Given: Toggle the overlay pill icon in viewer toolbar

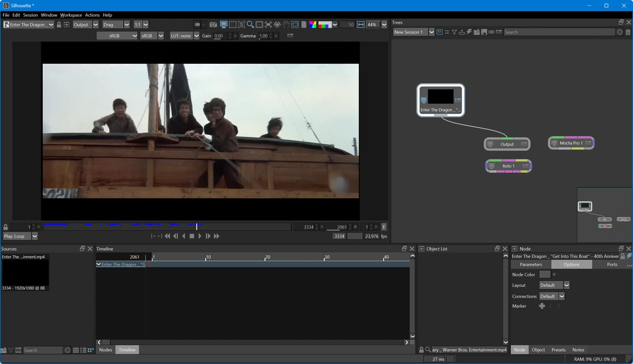Looking at the screenshot, I should click(197, 24).
